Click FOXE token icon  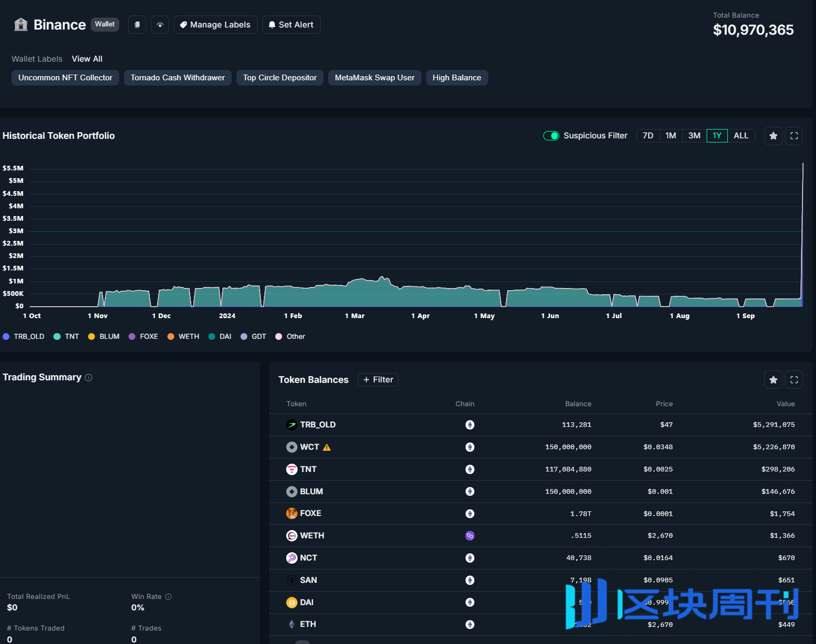(x=292, y=513)
